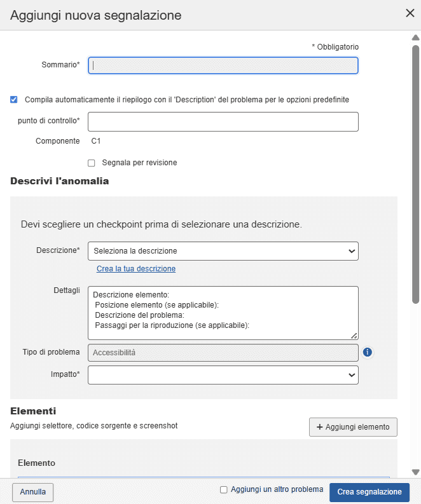Screen dimensions: 421x504
Task: Enable the Segnala per revisione checkbox
Action: (92, 163)
